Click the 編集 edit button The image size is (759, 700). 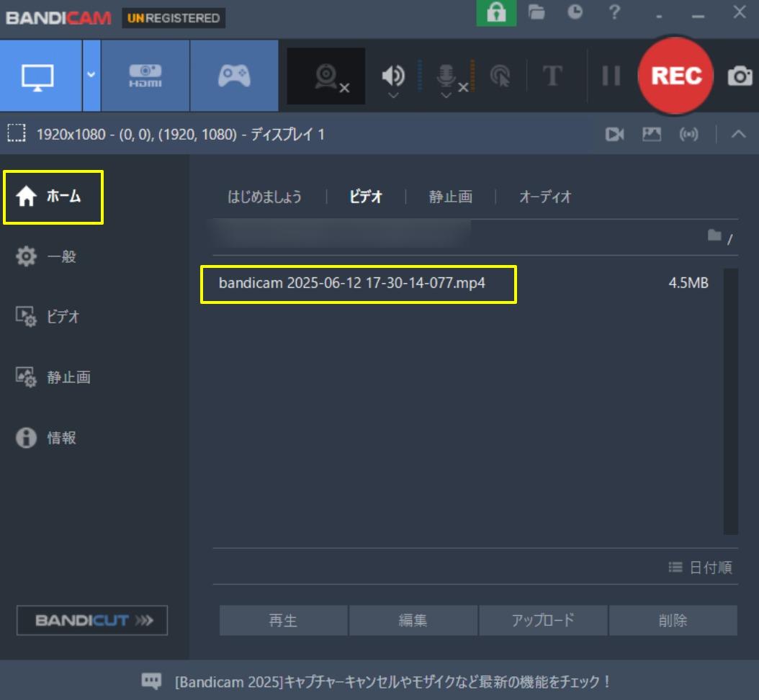(413, 620)
